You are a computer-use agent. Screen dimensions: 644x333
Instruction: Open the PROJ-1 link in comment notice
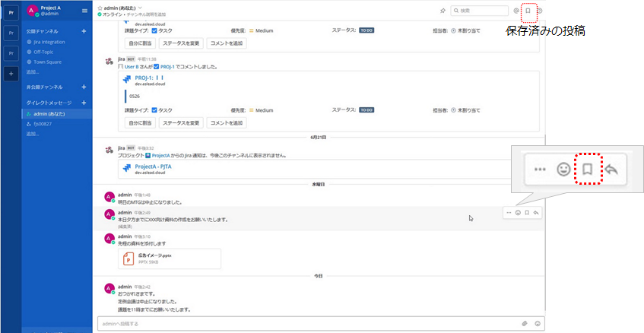pyautogui.click(x=167, y=66)
